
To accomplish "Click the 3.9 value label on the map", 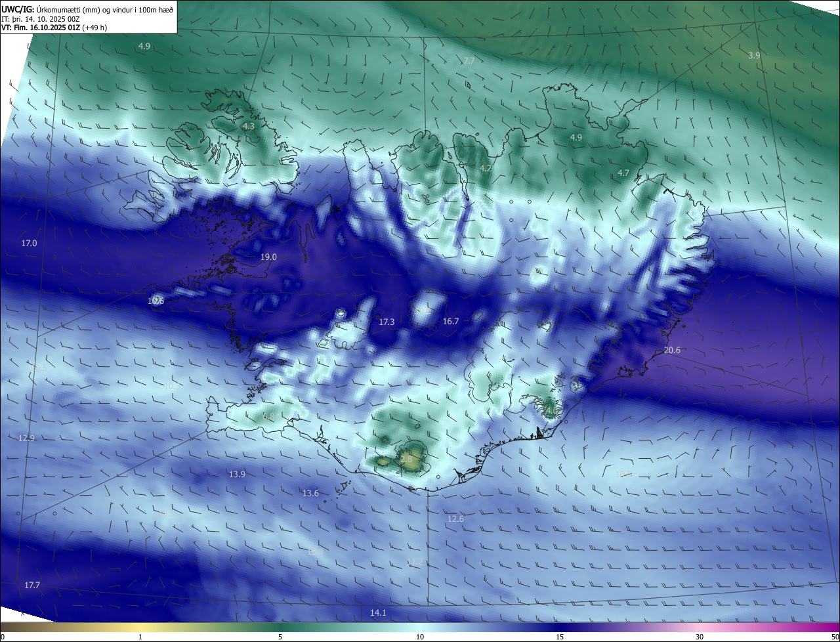I will (x=754, y=56).
